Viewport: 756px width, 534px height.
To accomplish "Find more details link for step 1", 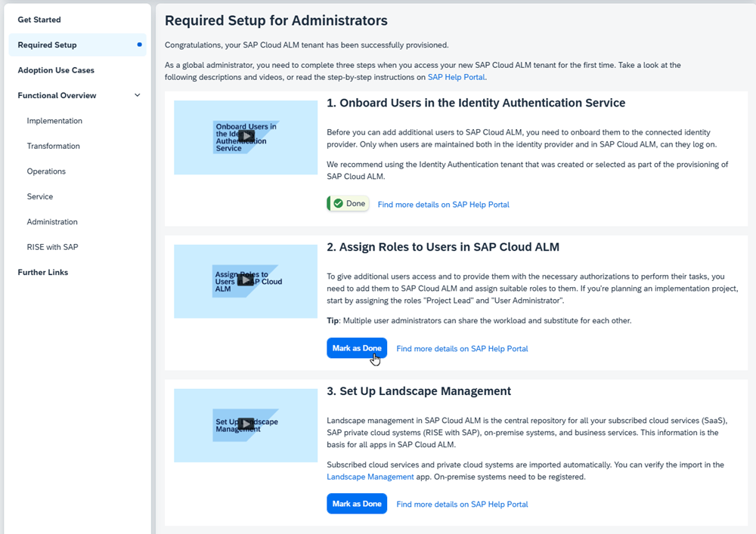I will (x=443, y=205).
